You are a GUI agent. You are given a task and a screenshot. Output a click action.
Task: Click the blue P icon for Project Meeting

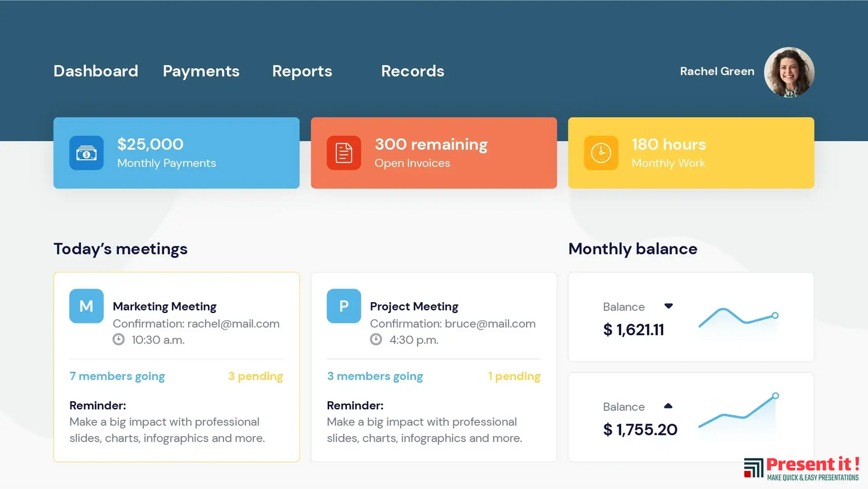tap(344, 306)
